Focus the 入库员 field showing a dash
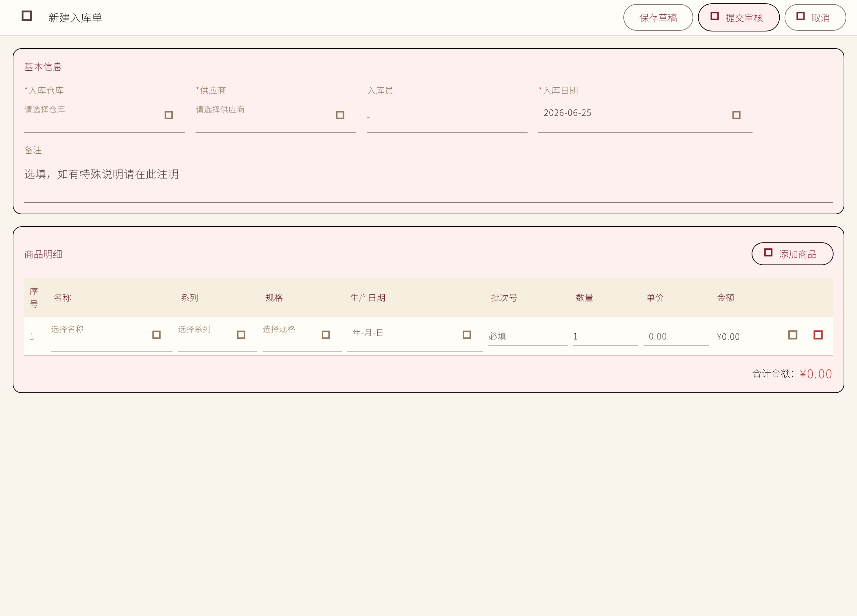Viewport: 857px width, 616px height. click(447, 117)
